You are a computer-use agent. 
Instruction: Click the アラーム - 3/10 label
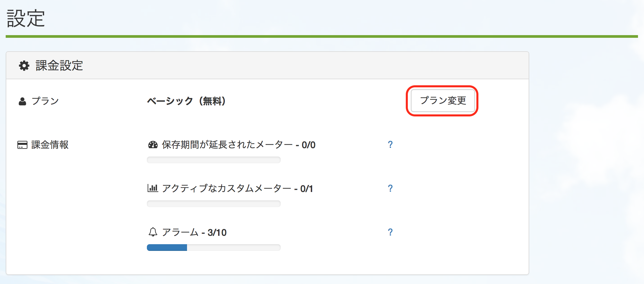pos(194,232)
